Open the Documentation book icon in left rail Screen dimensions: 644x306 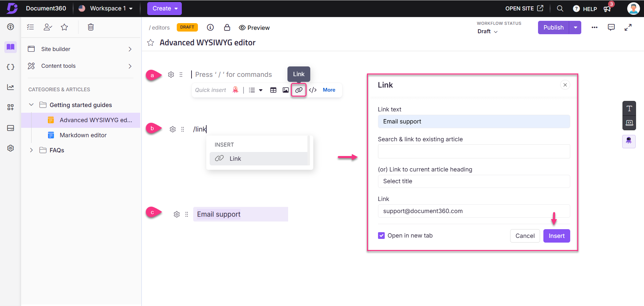coord(10,47)
